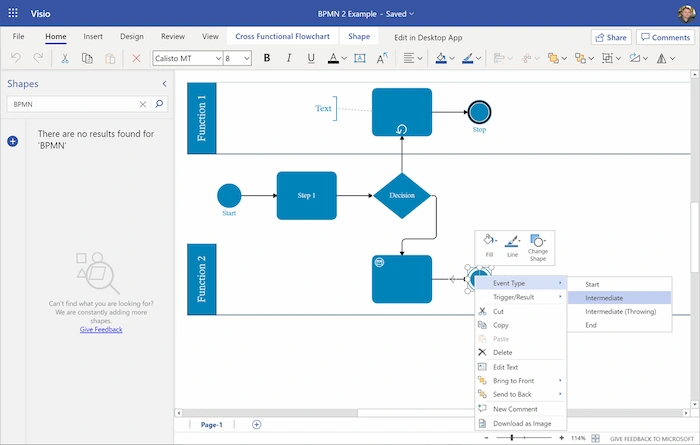The height and width of the screenshot is (445, 700).
Task: Expand the text alignment dropdown arrow
Action: tap(420, 58)
